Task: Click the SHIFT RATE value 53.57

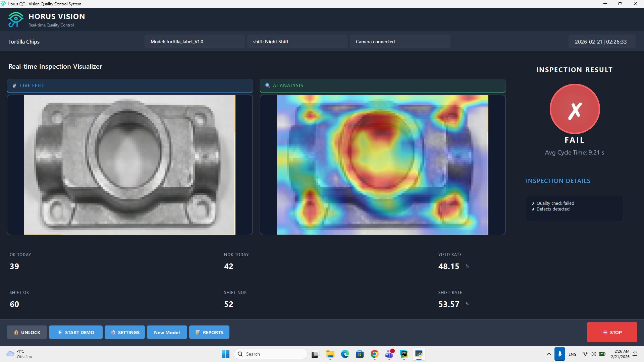Action: 449,304
